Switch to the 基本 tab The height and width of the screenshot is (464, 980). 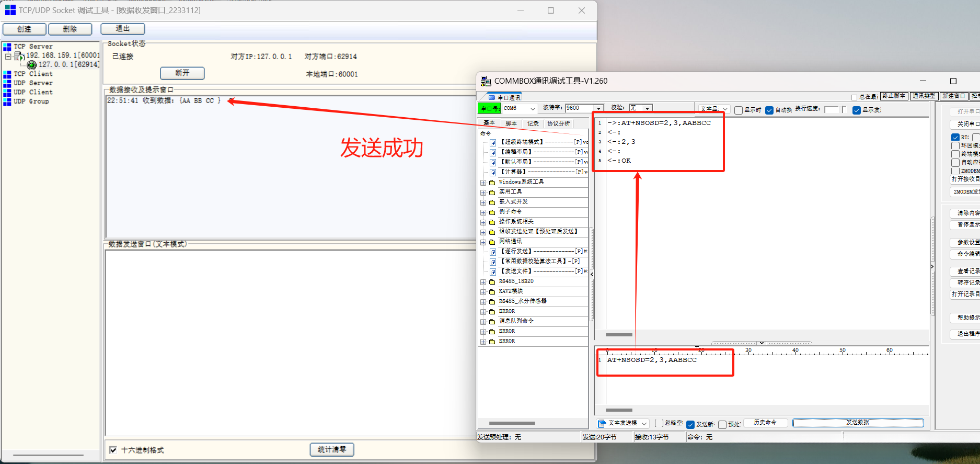pos(489,123)
